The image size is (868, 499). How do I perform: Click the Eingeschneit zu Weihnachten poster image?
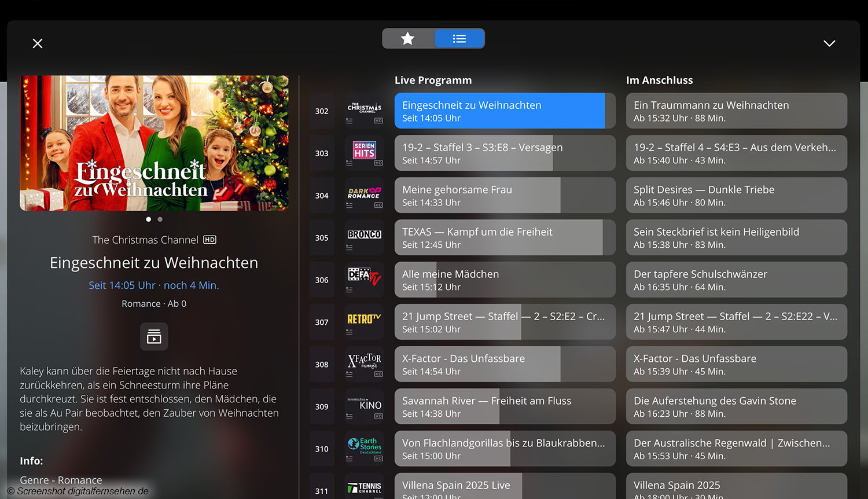154,143
